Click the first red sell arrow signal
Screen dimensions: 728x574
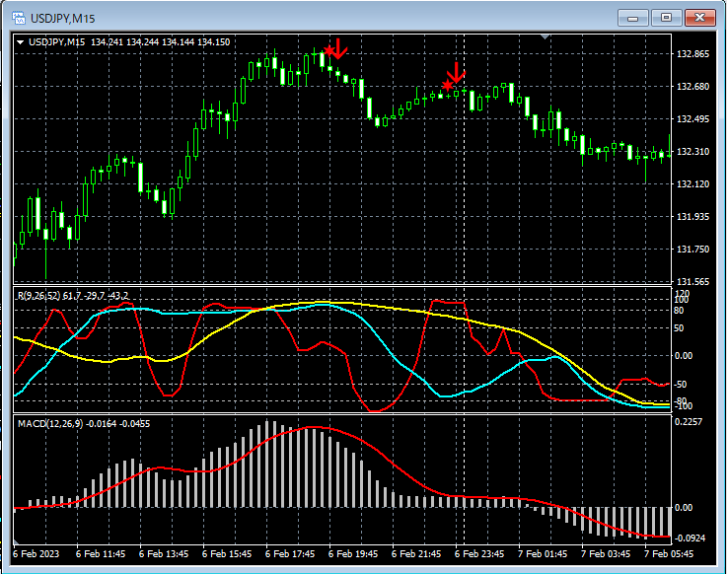[x=337, y=47]
